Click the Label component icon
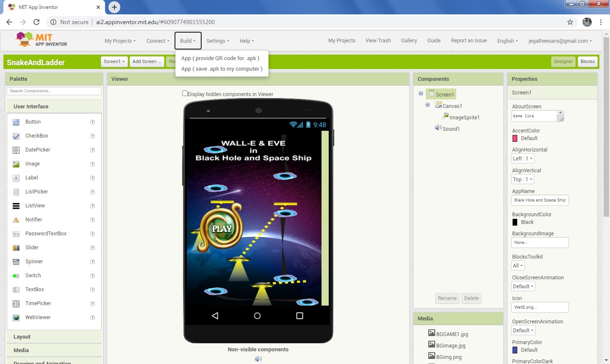 click(x=16, y=178)
